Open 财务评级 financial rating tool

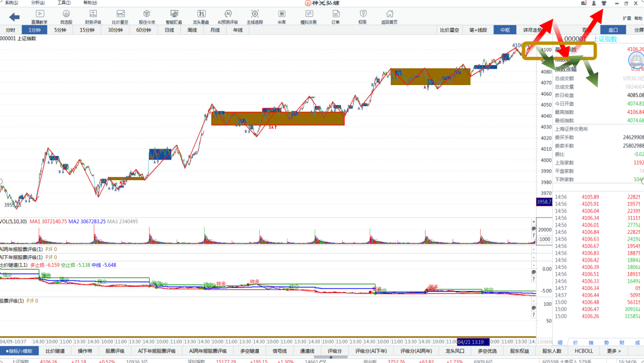93,17
